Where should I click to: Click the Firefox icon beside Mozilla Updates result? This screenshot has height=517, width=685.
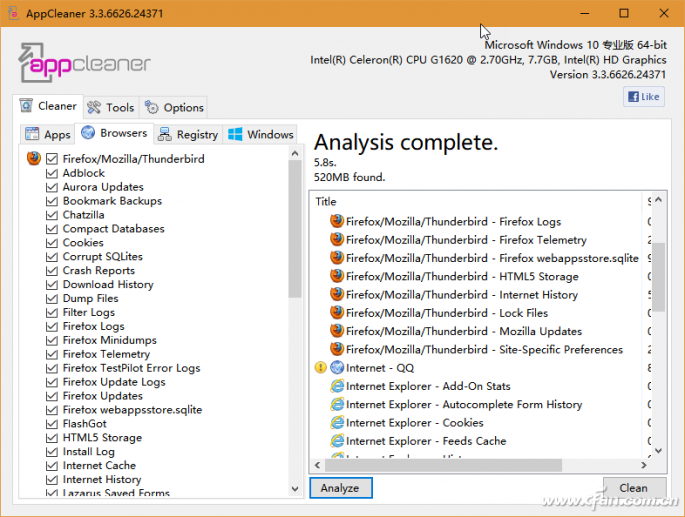click(336, 331)
